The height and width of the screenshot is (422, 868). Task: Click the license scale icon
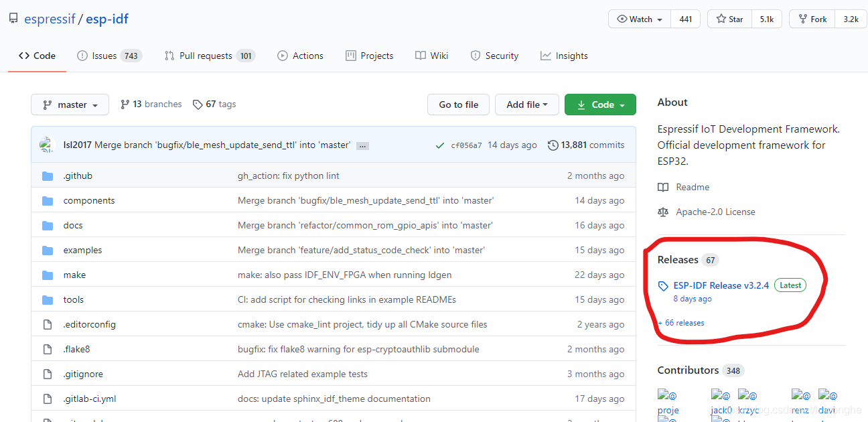(x=663, y=212)
